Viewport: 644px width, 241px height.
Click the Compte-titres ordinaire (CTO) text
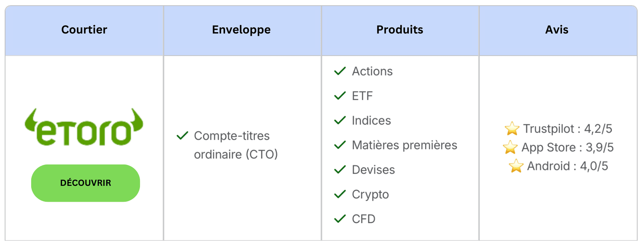coord(236,145)
